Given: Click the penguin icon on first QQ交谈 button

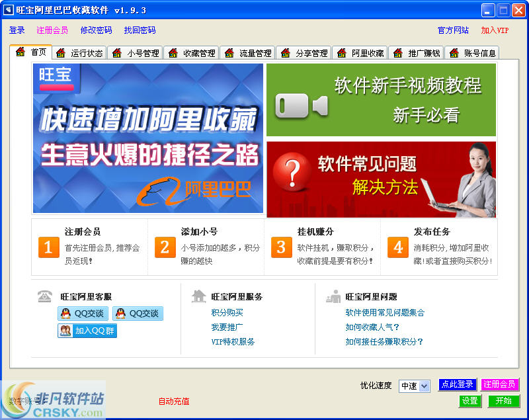Looking at the screenshot, I should (65, 314).
